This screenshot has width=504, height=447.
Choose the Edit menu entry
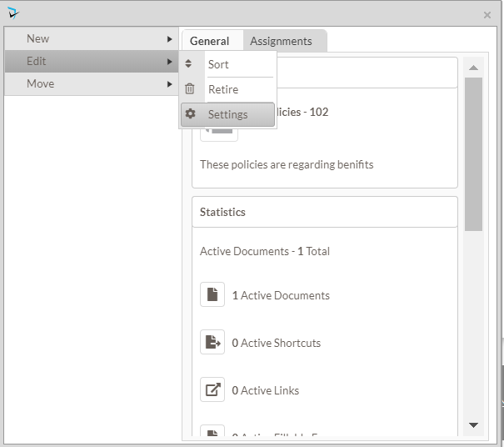click(37, 62)
